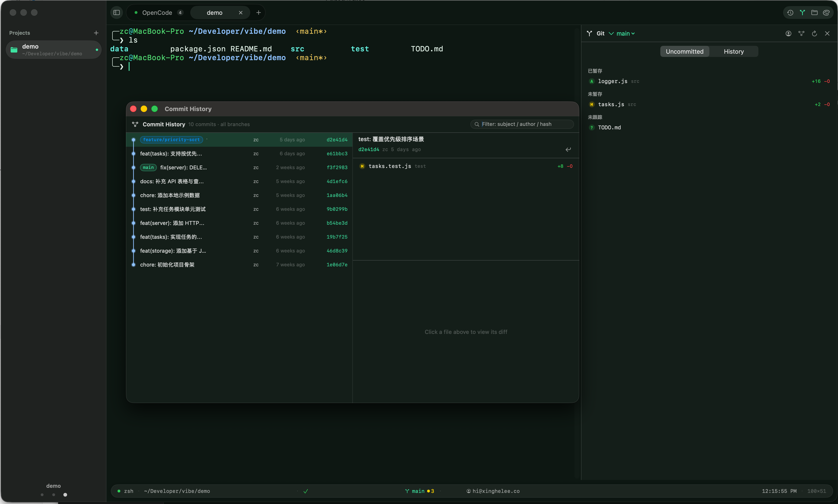The image size is (838, 504).
Task: Click the third page dot under demo label
Action: click(65, 495)
